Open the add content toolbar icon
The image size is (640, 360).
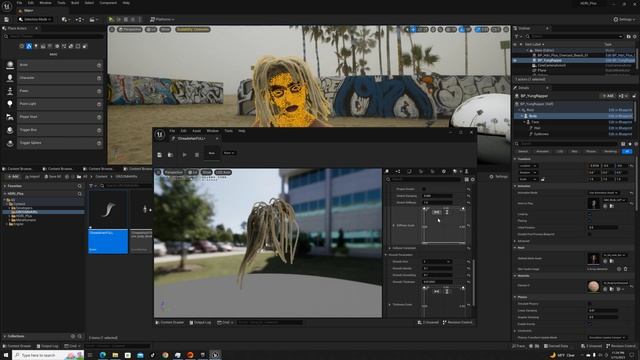(x=65, y=19)
